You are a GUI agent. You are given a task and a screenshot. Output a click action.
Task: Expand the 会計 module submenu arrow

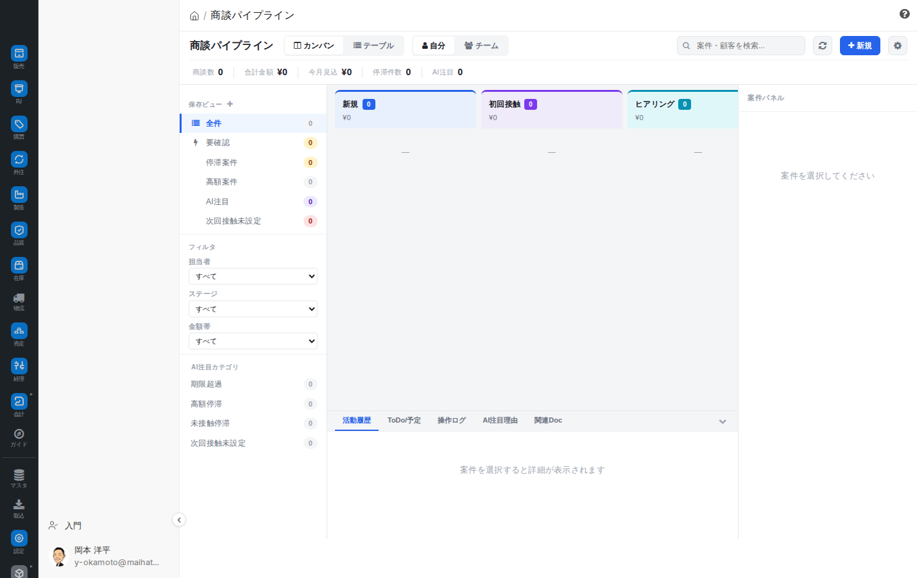pos(31,394)
